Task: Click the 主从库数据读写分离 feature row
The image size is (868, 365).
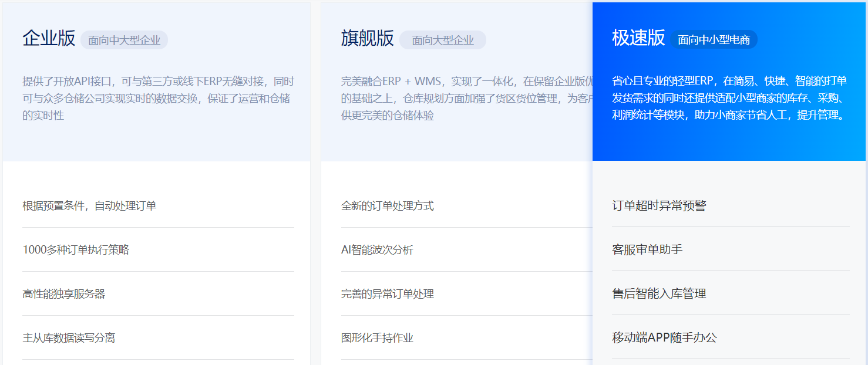Action: [x=69, y=338]
